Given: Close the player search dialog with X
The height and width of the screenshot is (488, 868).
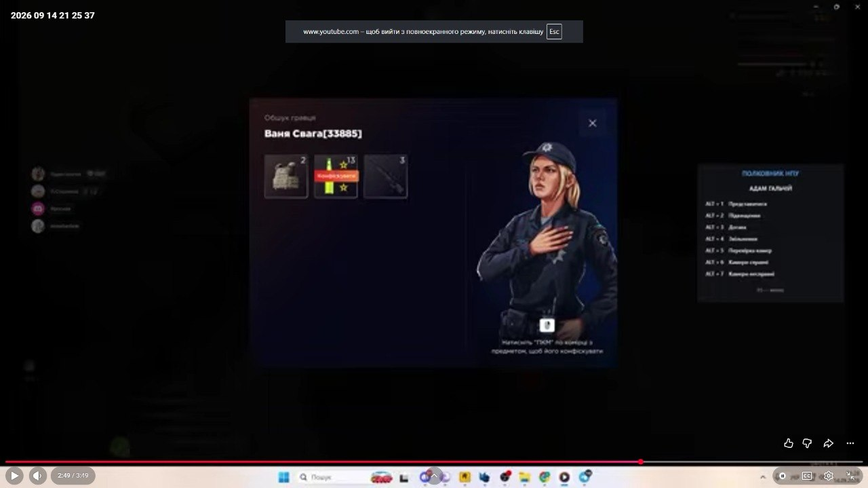Looking at the screenshot, I should (592, 123).
